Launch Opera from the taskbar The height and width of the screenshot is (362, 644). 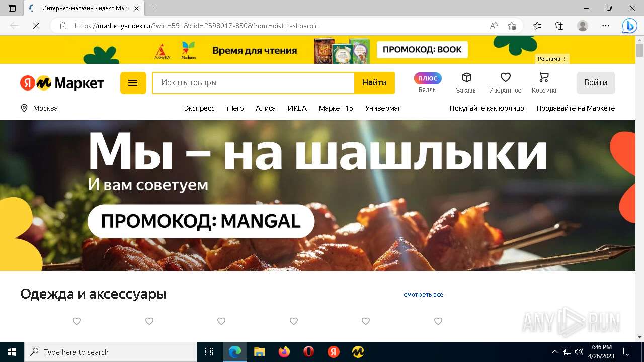pyautogui.click(x=309, y=352)
